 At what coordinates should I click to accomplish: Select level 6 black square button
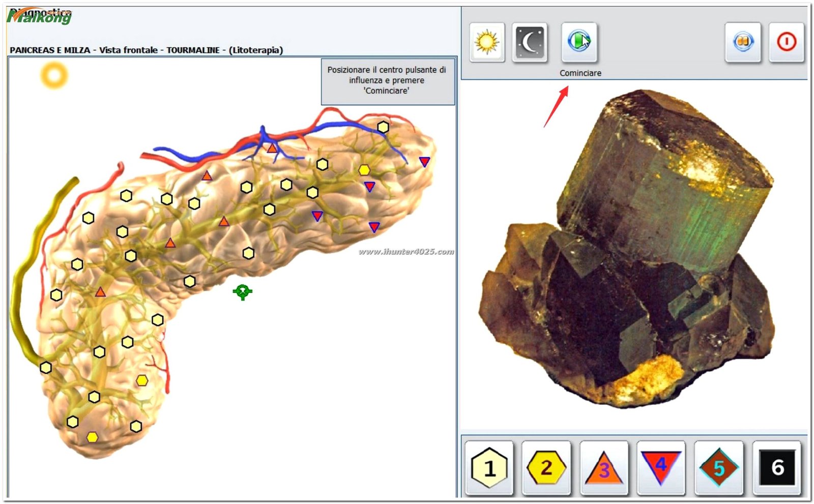pos(777,467)
